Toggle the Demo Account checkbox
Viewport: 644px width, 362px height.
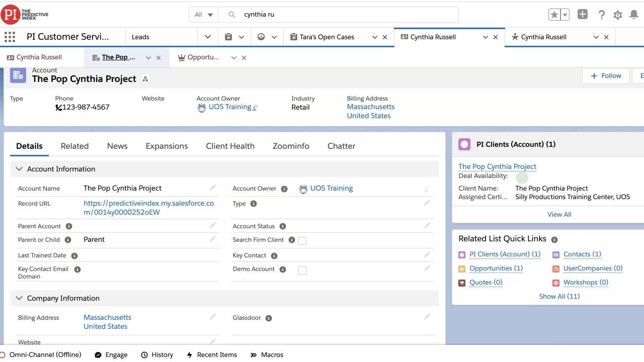(x=302, y=270)
